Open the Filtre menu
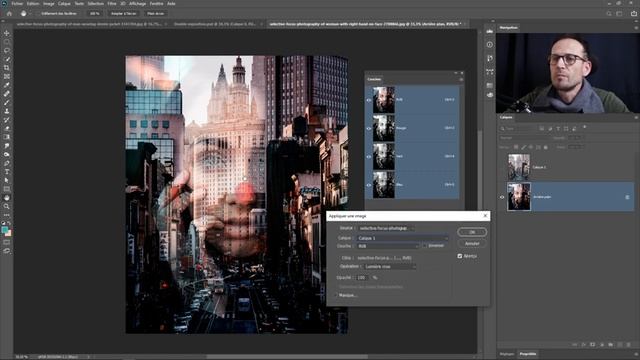The height and width of the screenshot is (360, 640). click(x=112, y=3)
